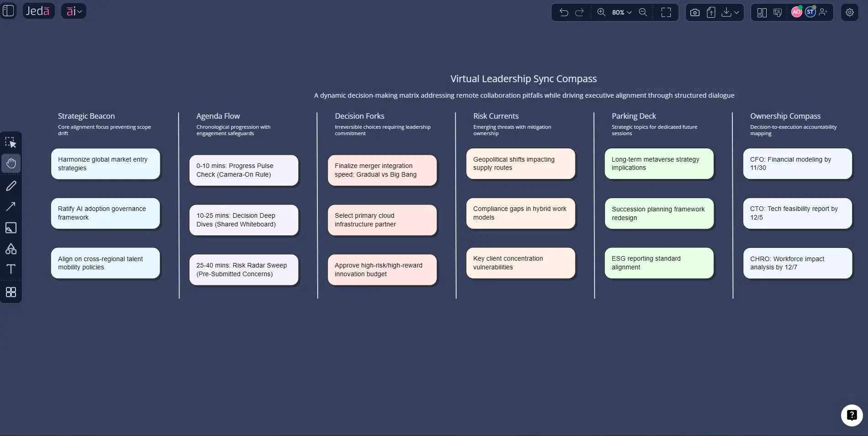Viewport: 868px width, 436px height.
Task: Select the Text tool
Action: (11, 269)
